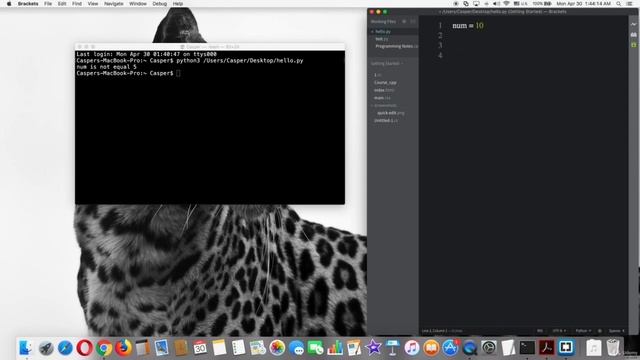Switch to Terminal via Dock icon
The width and height of the screenshot is (640, 360).
[527, 348]
